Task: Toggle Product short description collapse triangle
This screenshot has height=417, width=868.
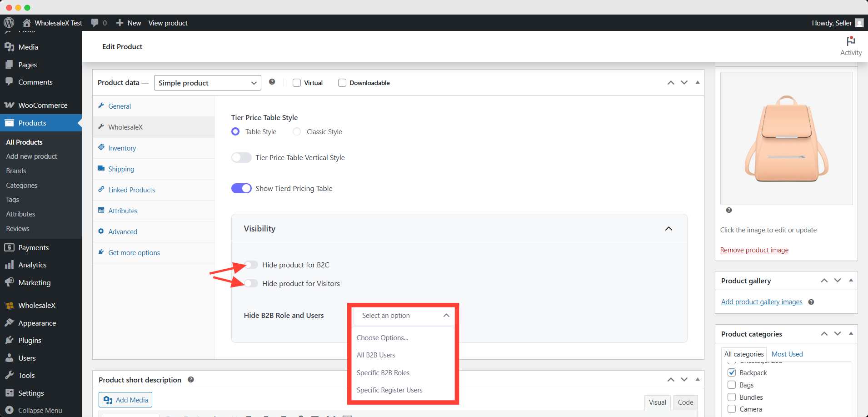Action: pyautogui.click(x=698, y=379)
